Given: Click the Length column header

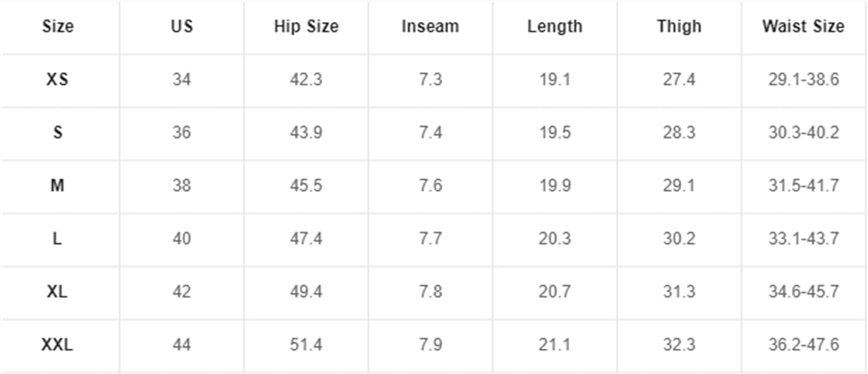Looking at the screenshot, I should pos(554,27).
